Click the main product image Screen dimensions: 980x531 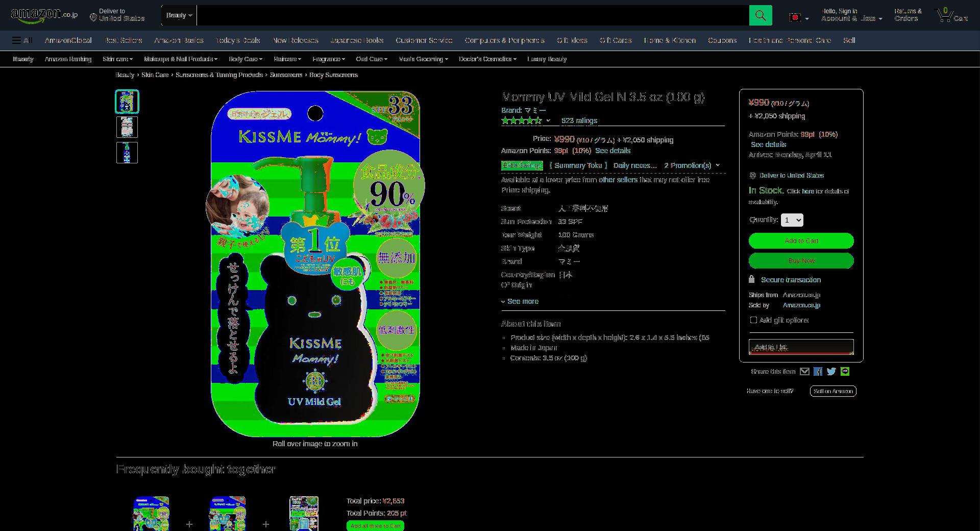pyautogui.click(x=315, y=263)
